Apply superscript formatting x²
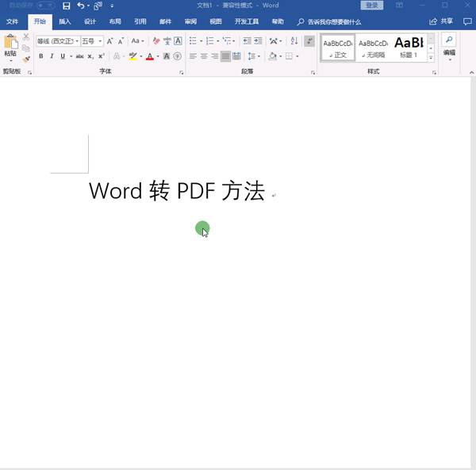 click(x=102, y=56)
